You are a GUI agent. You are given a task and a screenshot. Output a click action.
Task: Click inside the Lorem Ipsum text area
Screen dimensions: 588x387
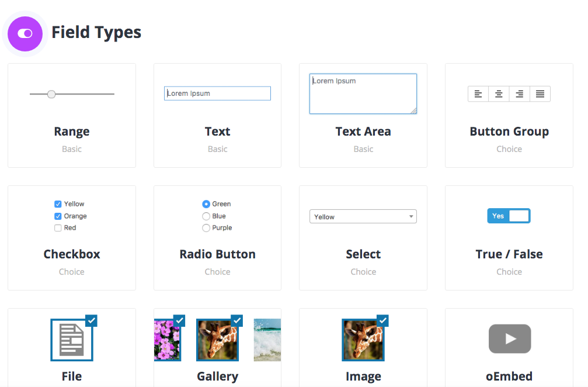363,94
